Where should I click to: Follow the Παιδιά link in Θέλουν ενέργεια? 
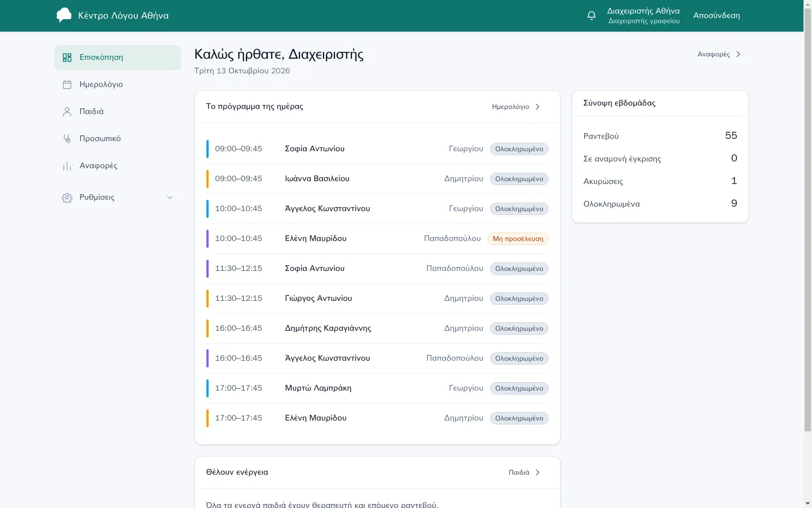524,472
